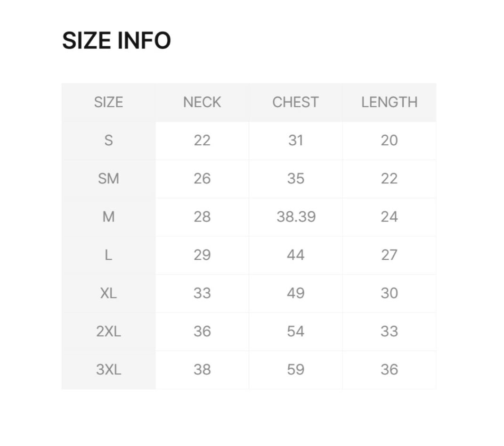Click the CHEST column header
Screen dimensions: 504x446
click(x=295, y=102)
